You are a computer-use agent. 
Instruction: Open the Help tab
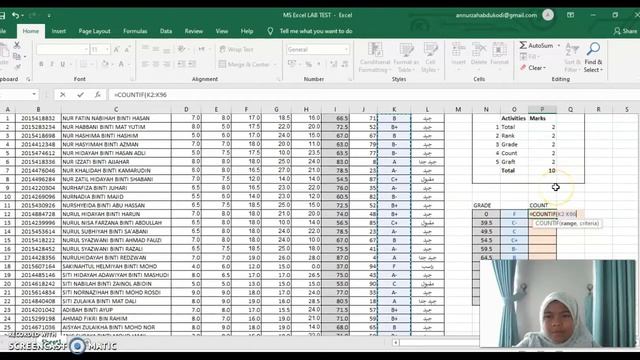tap(247, 31)
